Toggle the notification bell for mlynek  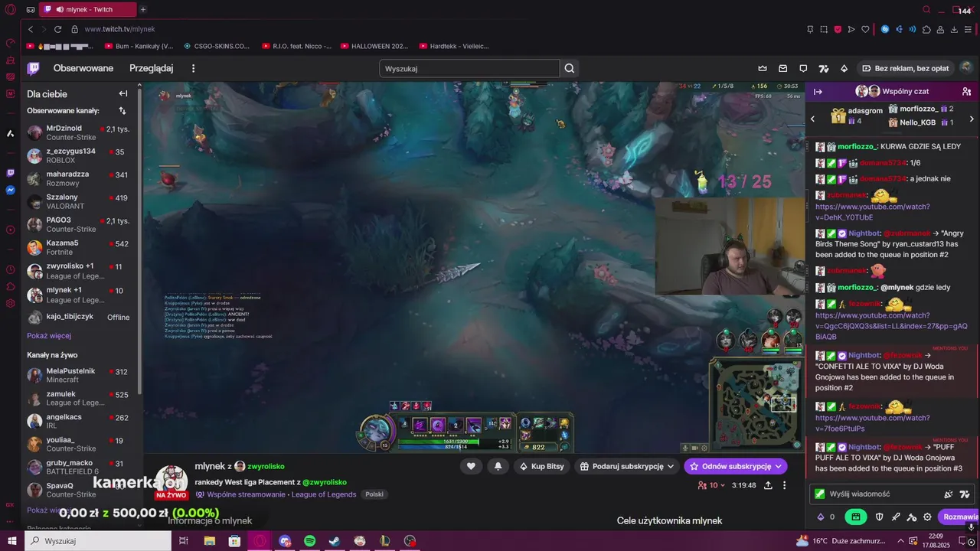[x=498, y=466]
